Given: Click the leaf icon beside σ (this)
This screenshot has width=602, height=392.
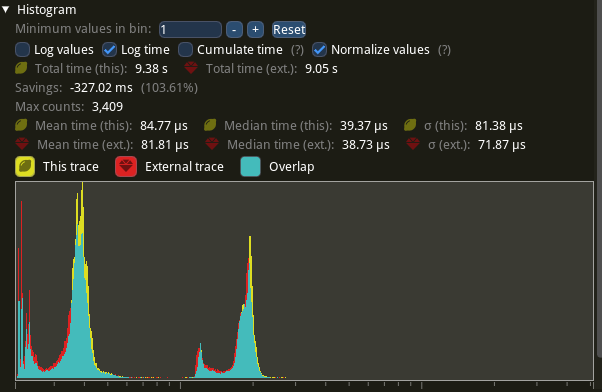Looking at the screenshot, I should click(410, 125).
